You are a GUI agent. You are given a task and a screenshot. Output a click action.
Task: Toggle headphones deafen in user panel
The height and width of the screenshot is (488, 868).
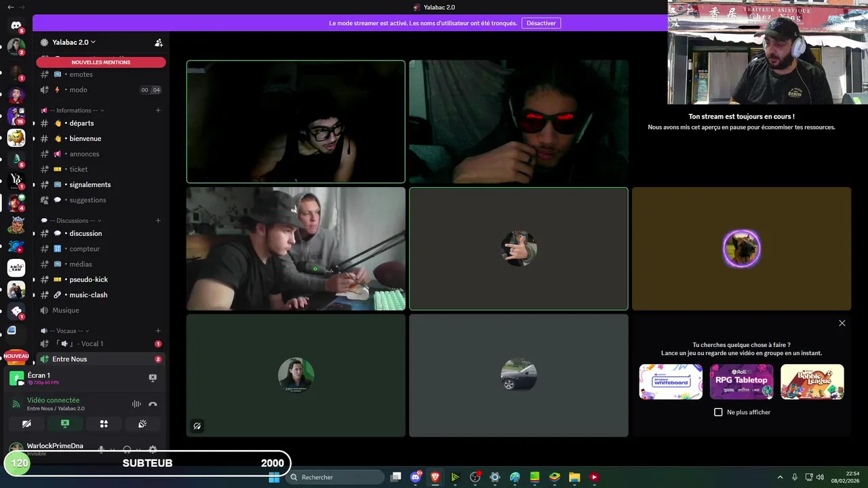pyautogui.click(x=127, y=449)
